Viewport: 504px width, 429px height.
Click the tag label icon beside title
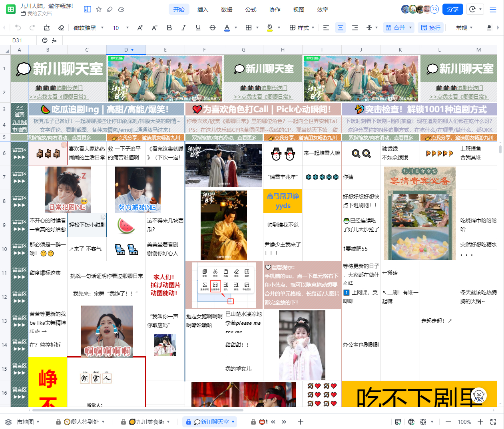(x=110, y=9)
